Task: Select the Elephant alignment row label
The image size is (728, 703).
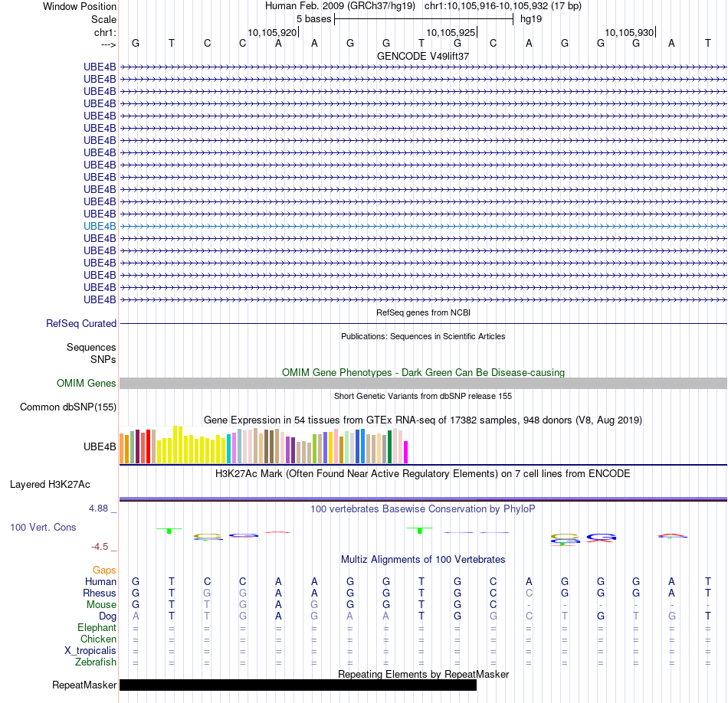Action: [x=97, y=628]
